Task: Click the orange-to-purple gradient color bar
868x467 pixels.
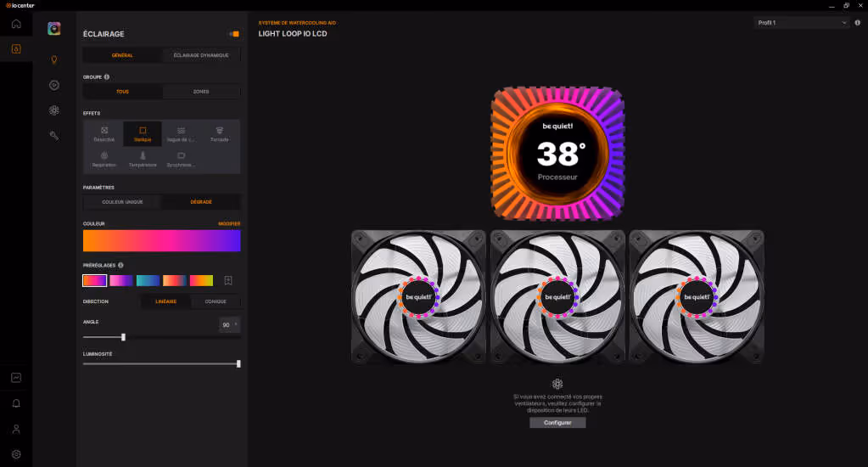Action: point(162,241)
